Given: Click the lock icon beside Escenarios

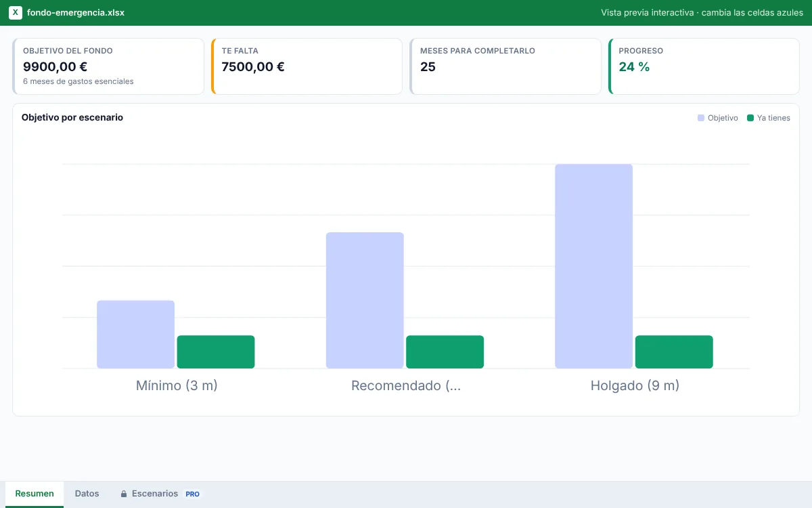Looking at the screenshot, I should [124, 494].
